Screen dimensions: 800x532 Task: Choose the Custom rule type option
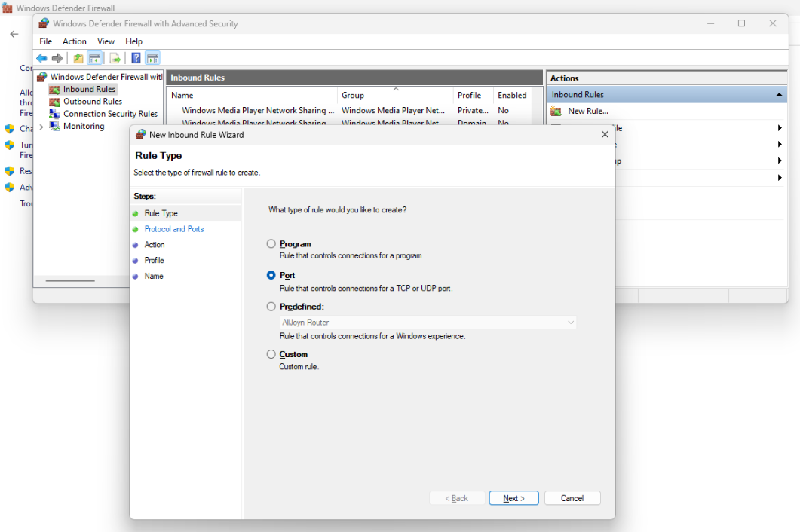point(271,354)
